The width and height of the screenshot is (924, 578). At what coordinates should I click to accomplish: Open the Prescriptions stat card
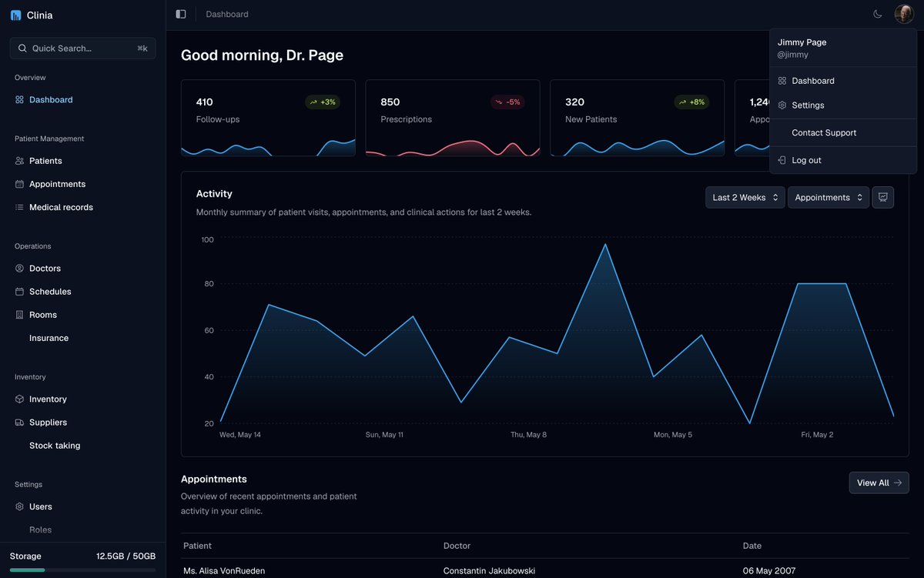point(453,118)
